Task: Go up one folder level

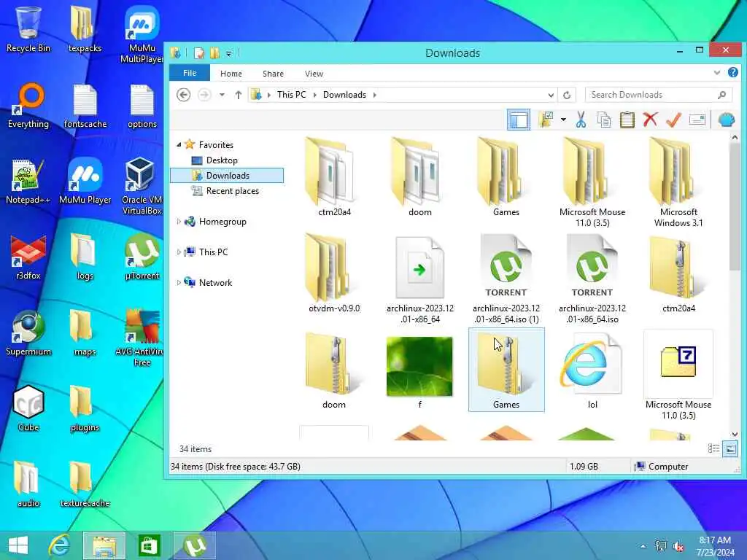Action: [x=239, y=95]
